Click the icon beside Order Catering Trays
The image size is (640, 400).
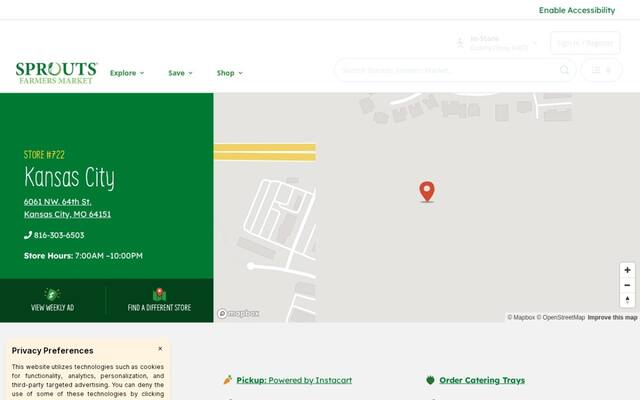click(x=430, y=380)
